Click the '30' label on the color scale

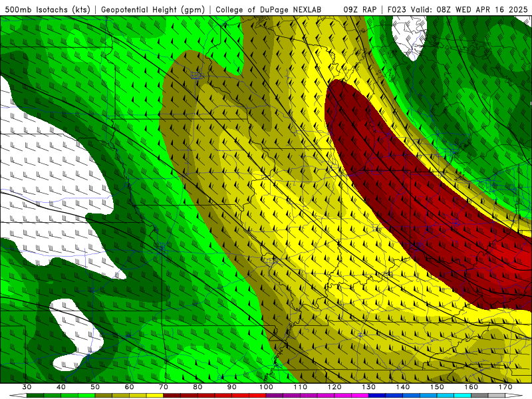[x=27, y=387]
